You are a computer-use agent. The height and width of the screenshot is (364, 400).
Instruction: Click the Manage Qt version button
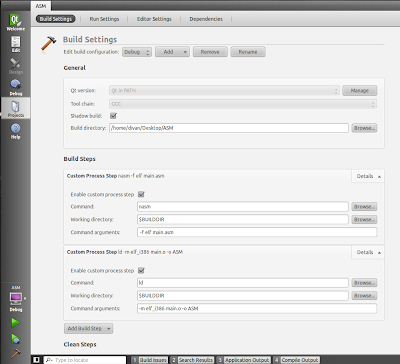(360, 90)
